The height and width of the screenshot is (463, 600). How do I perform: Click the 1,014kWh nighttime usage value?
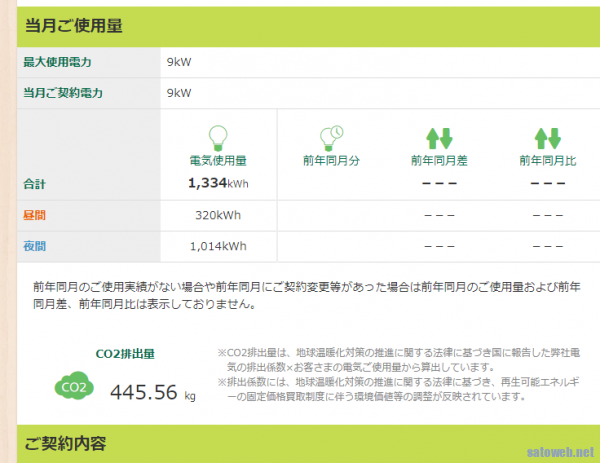point(217,246)
